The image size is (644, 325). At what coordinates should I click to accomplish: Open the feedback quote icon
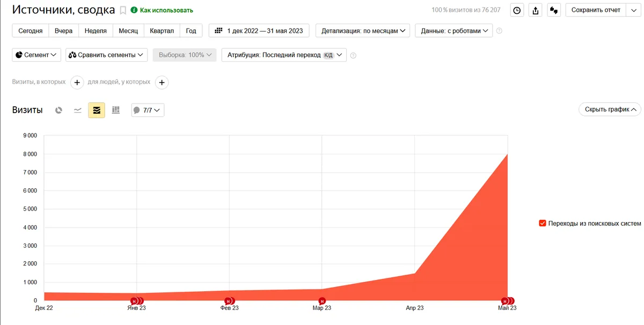click(x=554, y=10)
